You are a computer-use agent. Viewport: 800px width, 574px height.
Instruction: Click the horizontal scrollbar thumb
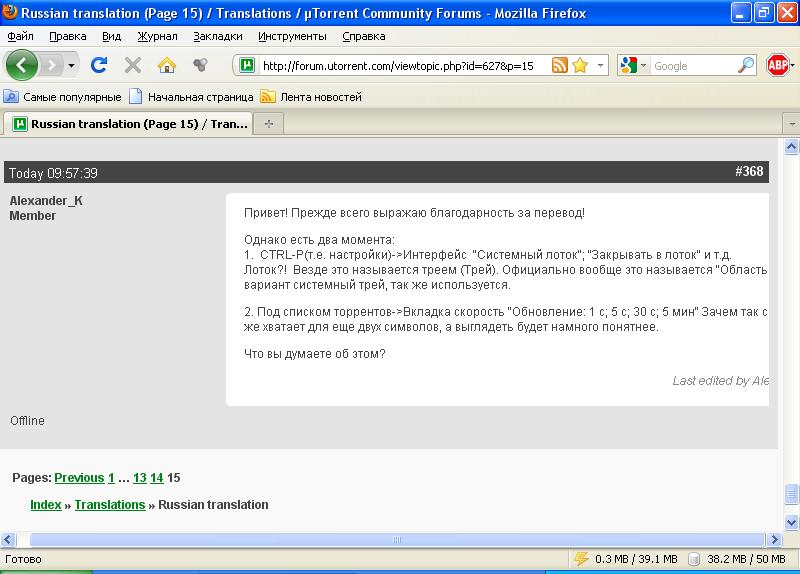click(x=397, y=539)
